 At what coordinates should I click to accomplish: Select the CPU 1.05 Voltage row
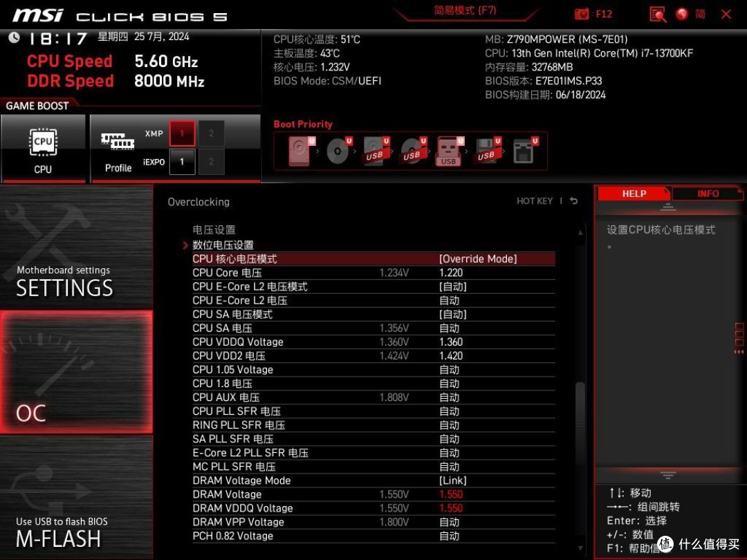pyautogui.click(x=373, y=369)
